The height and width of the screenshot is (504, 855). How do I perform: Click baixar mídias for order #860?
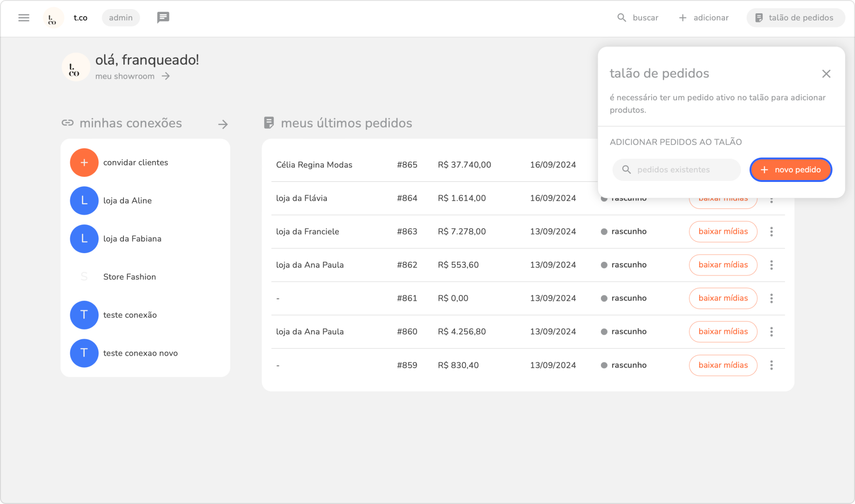(722, 332)
